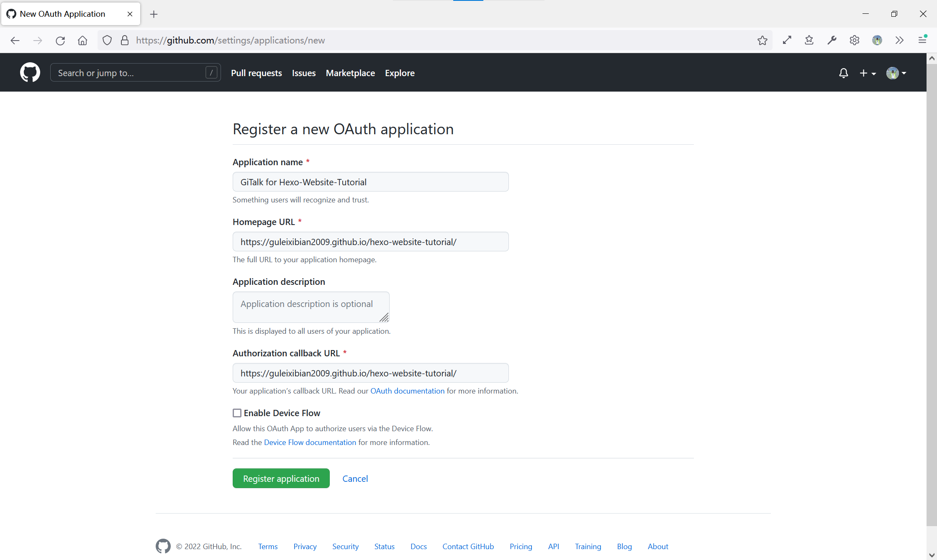This screenshot has height=560, width=937.
Task: Click the browser home icon
Action: [x=82, y=41]
